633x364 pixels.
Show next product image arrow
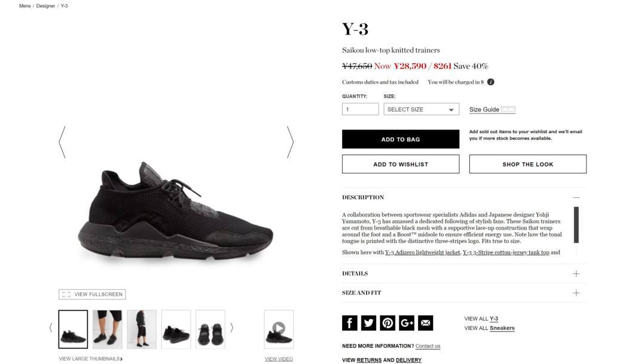(x=290, y=142)
